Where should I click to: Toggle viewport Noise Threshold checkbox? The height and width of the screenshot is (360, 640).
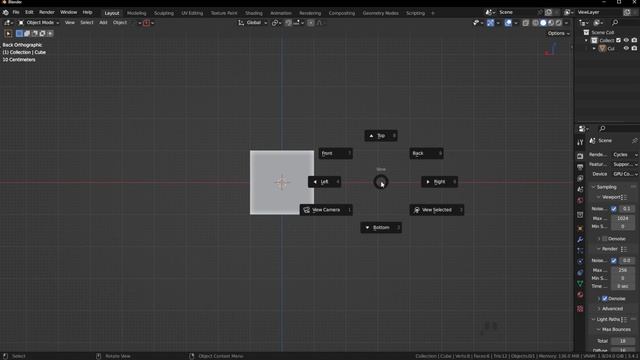point(613,209)
